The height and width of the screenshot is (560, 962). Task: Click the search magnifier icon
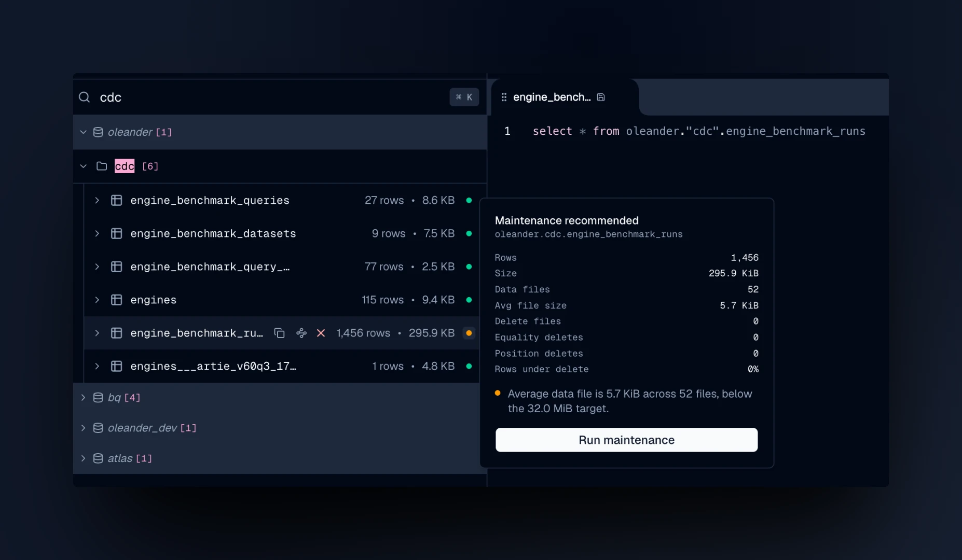click(84, 97)
